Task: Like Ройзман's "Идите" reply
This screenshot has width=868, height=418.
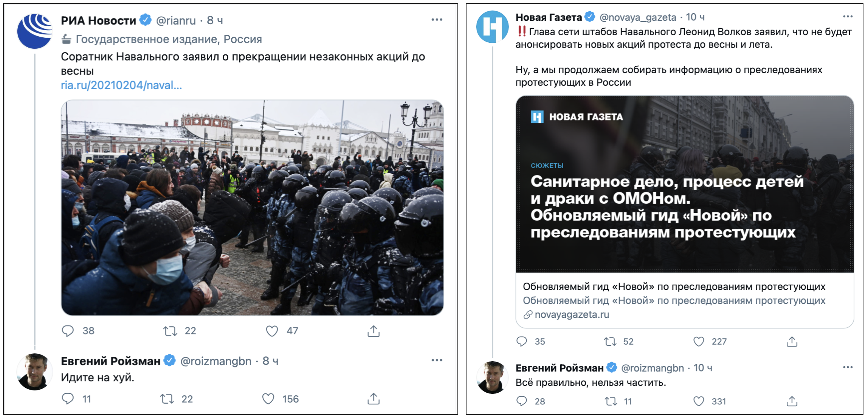Action: click(x=268, y=399)
